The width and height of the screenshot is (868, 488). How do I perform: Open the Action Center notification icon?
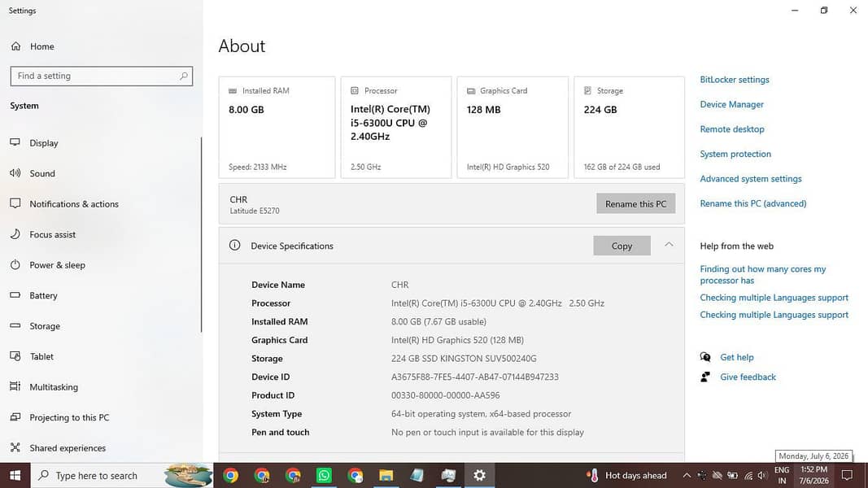(x=847, y=475)
